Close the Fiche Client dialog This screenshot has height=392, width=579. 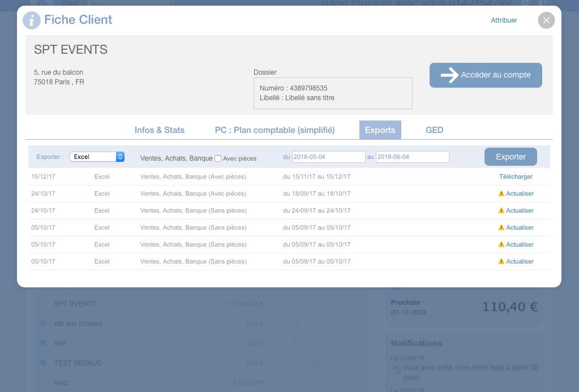click(x=546, y=20)
